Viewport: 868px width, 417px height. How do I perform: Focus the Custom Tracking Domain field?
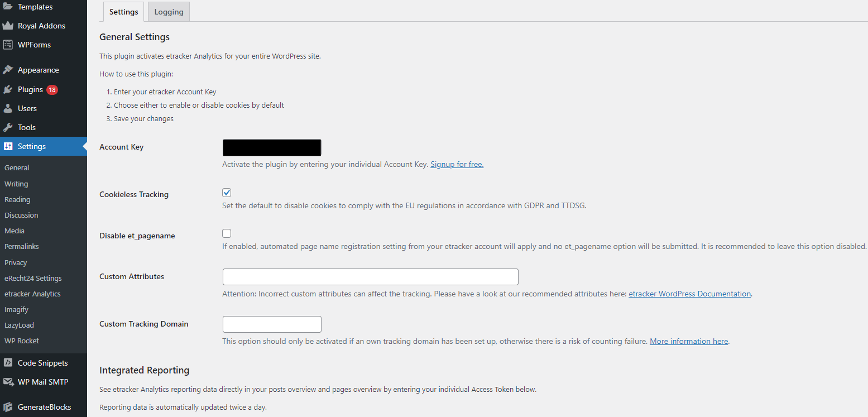click(x=272, y=324)
